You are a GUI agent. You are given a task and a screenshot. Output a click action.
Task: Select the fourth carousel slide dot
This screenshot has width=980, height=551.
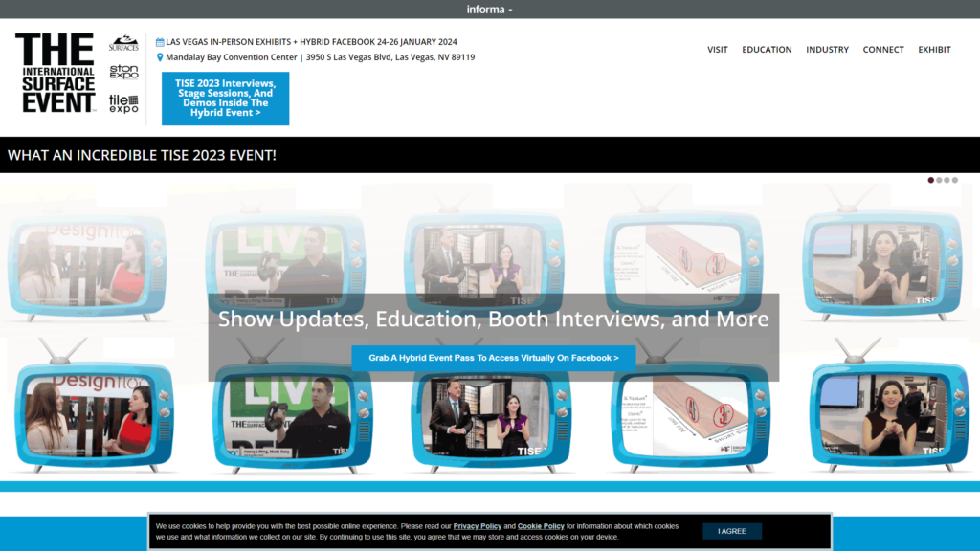click(x=955, y=180)
